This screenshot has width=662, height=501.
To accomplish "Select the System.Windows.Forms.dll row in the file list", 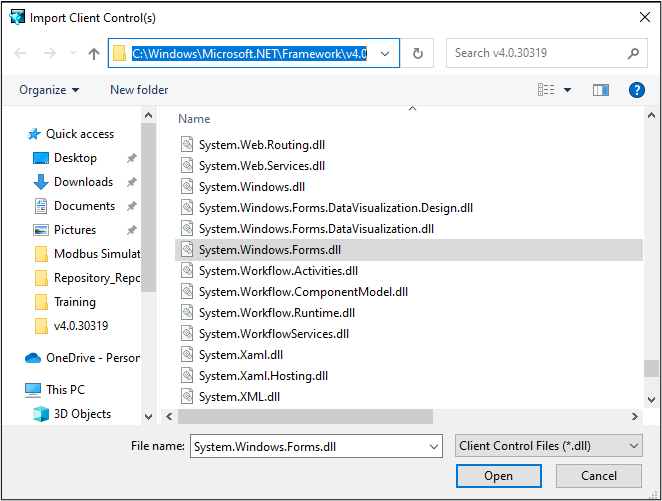I will (409, 250).
